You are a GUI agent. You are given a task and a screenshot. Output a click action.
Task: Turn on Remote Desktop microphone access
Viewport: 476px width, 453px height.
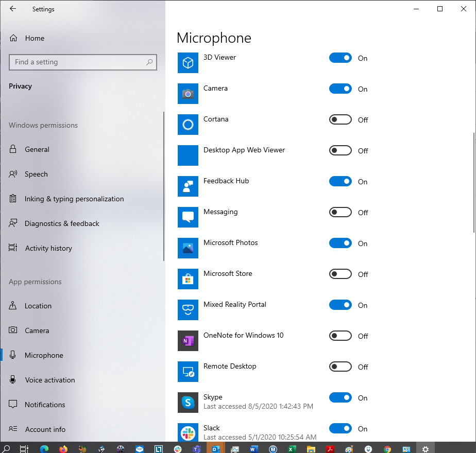tap(341, 367)
